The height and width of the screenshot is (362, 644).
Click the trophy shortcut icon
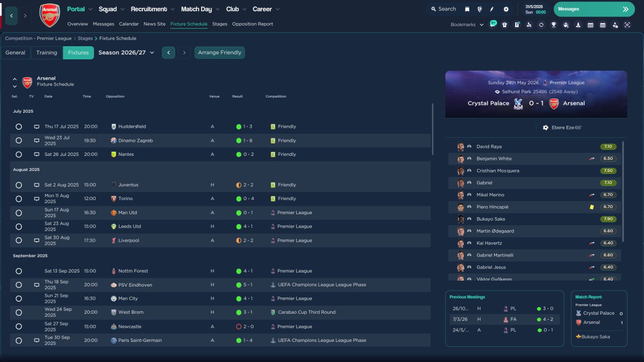pyautogui.click(x=553, y=25)
